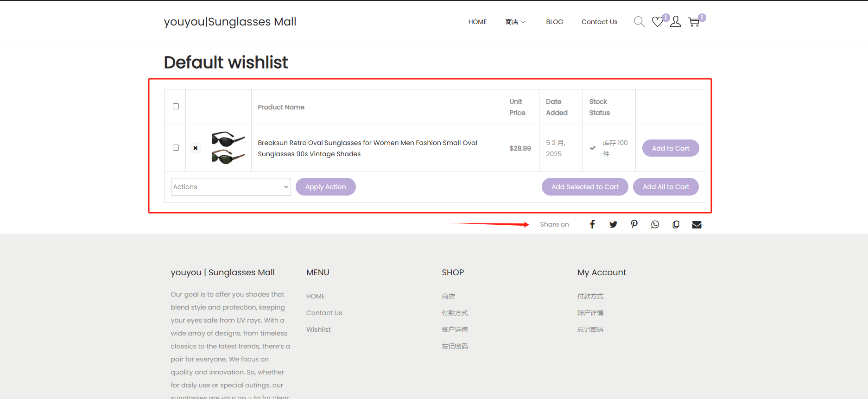Screen dimensions: 868x399
Task: Open wishlist via heart icon
Action: pos(657,22)
